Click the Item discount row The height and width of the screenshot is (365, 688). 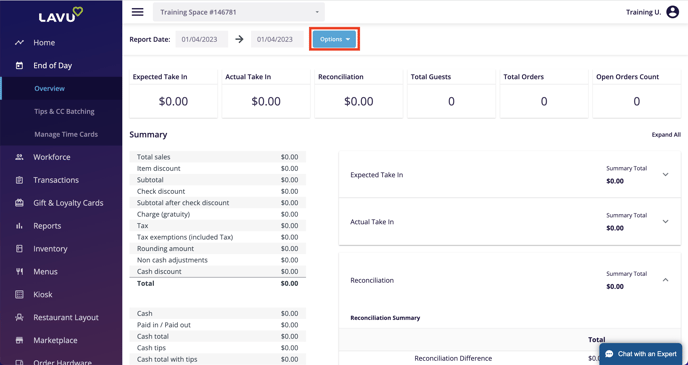(x=218, y=168)
